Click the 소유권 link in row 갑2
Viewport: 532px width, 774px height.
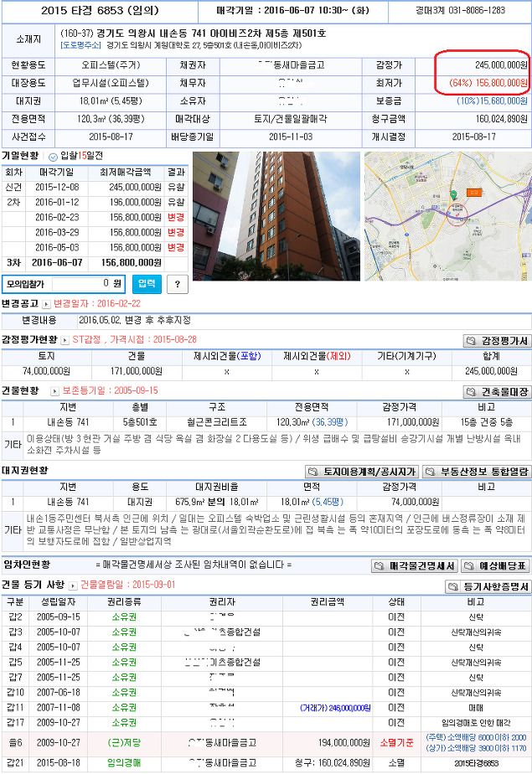(124, 617)
